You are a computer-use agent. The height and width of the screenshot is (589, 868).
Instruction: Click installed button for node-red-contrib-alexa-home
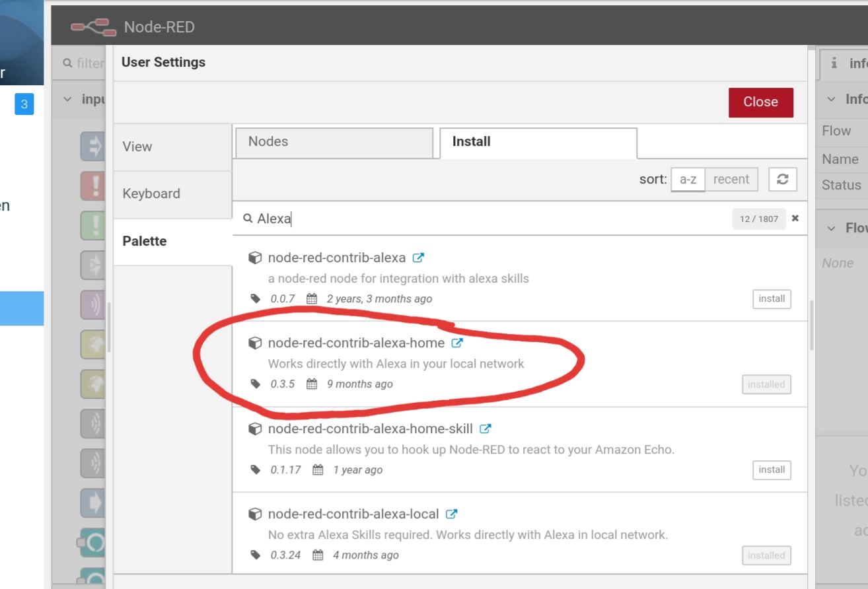tap(766, 384)
